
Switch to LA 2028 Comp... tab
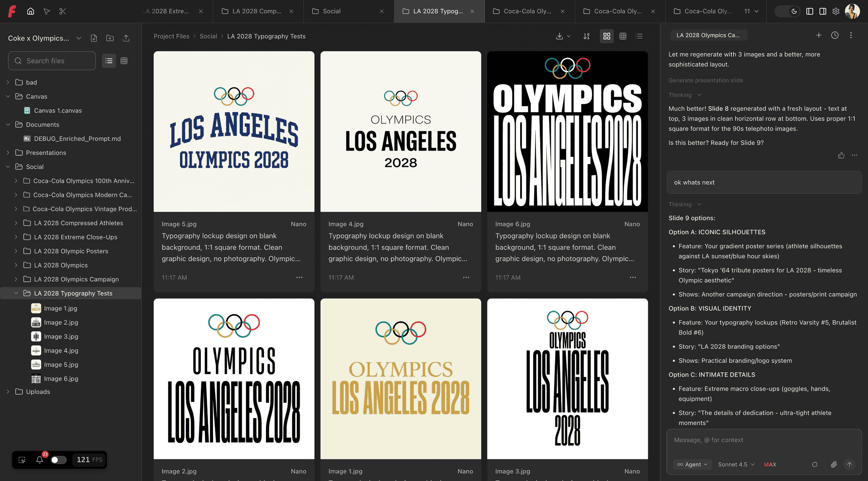(256, 11)
